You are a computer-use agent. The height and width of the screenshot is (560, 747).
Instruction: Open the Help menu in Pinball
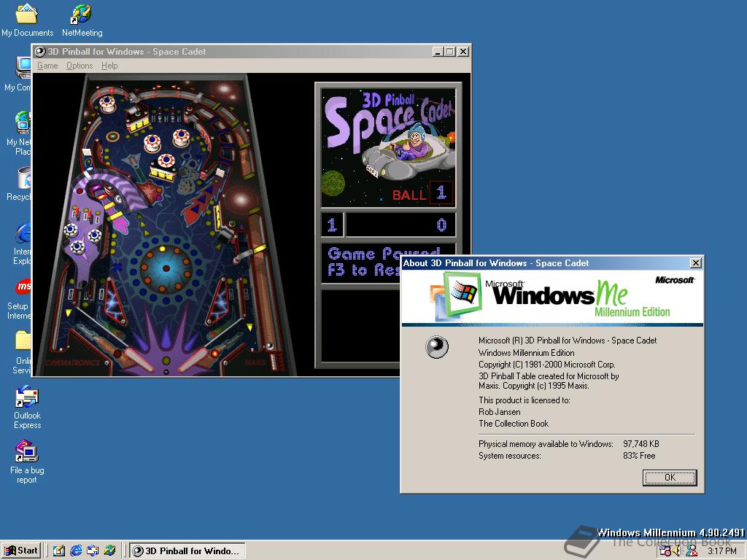pyautogui.click(x=109, y=66)
